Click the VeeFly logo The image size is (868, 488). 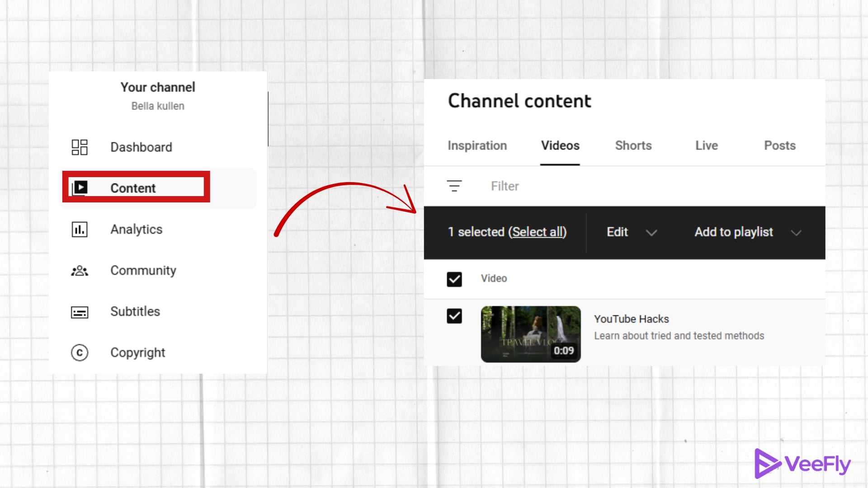tap(802, 463)
